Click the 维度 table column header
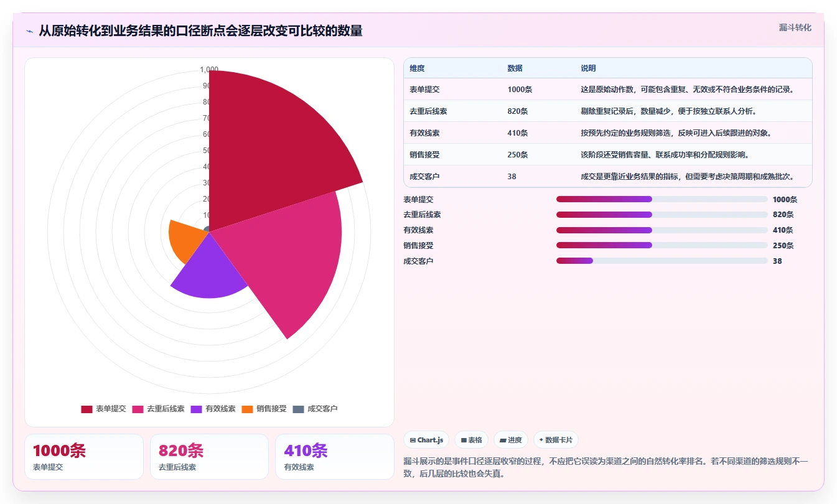The height and width of the screenshot is (504, 837). [417, 68]
